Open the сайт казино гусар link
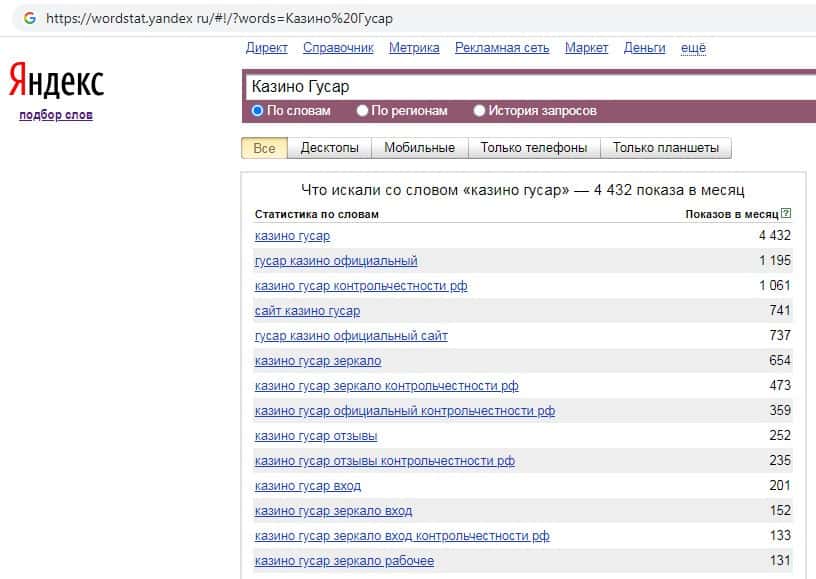The height and width of the screenshot is (579, 816). pos(308,311)
